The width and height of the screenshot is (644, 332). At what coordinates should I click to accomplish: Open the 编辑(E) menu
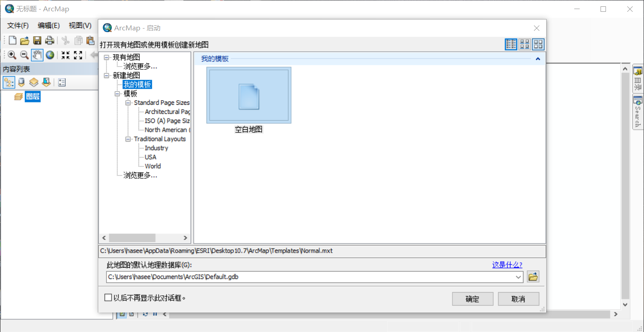click(x=49, y=25)
